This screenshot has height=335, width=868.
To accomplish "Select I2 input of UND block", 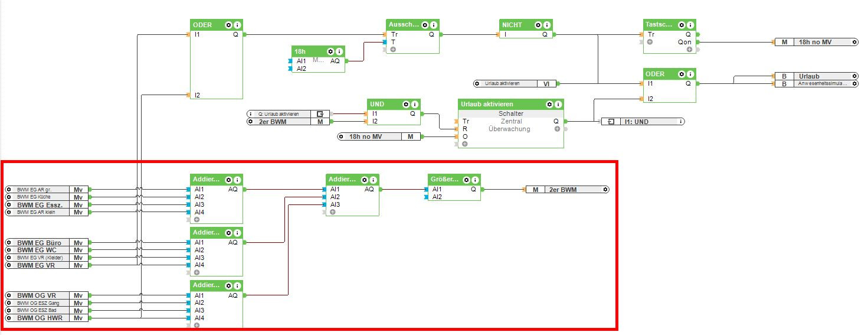I will point(375,121).
